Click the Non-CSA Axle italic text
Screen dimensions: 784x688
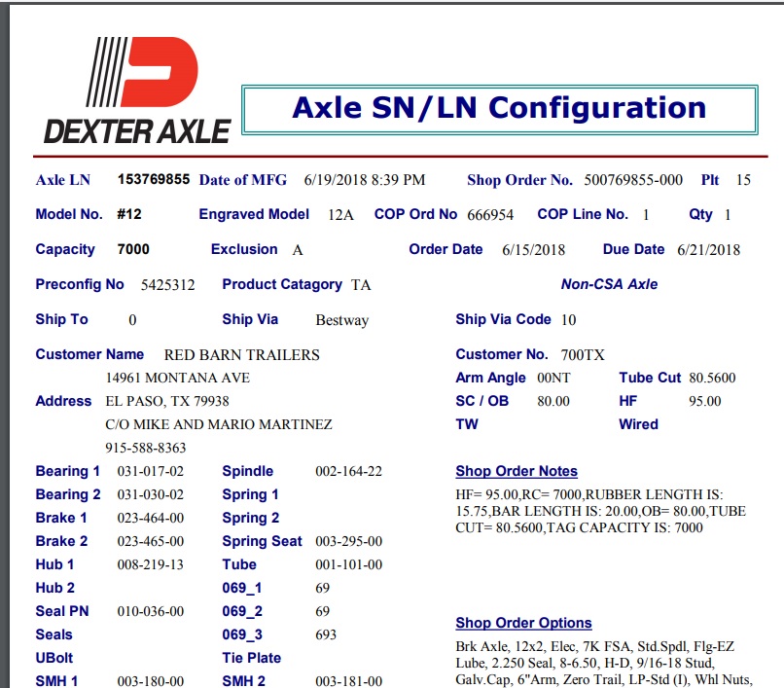click(x=609, y=284)
